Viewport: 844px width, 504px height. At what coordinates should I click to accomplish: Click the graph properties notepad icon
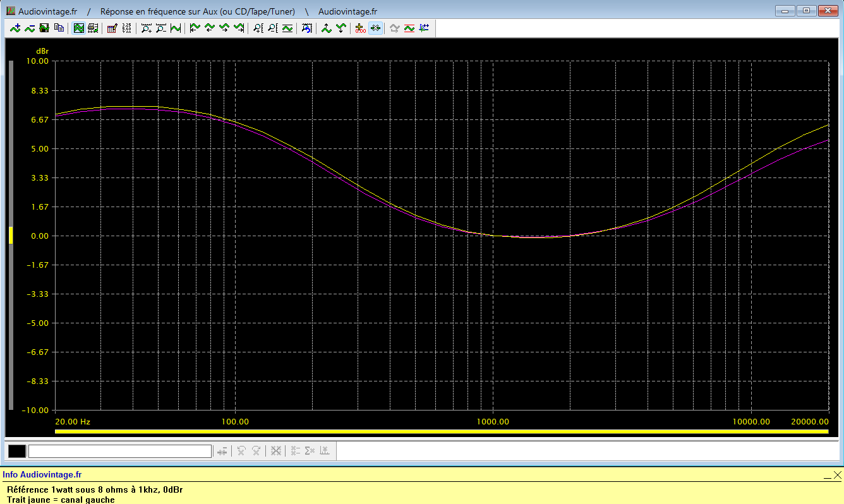[x=112, y=28]
